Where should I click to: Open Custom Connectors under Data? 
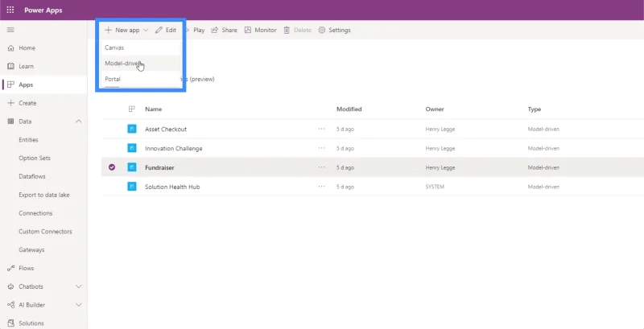(x=45, y=232)
